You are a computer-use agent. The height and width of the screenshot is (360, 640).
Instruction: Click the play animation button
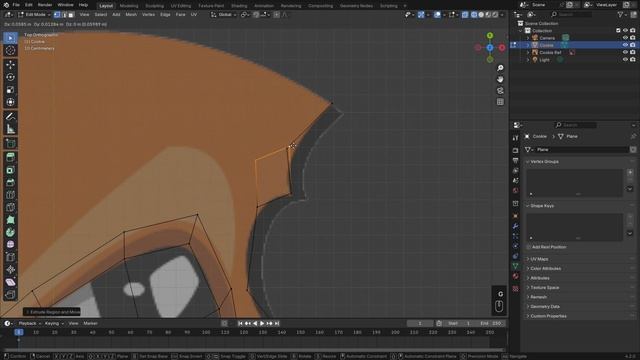tap(262, 323)
